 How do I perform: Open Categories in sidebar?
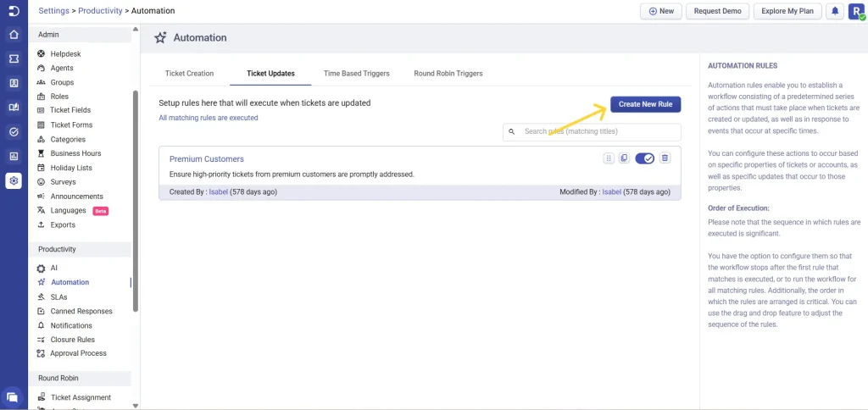point(68,140)
